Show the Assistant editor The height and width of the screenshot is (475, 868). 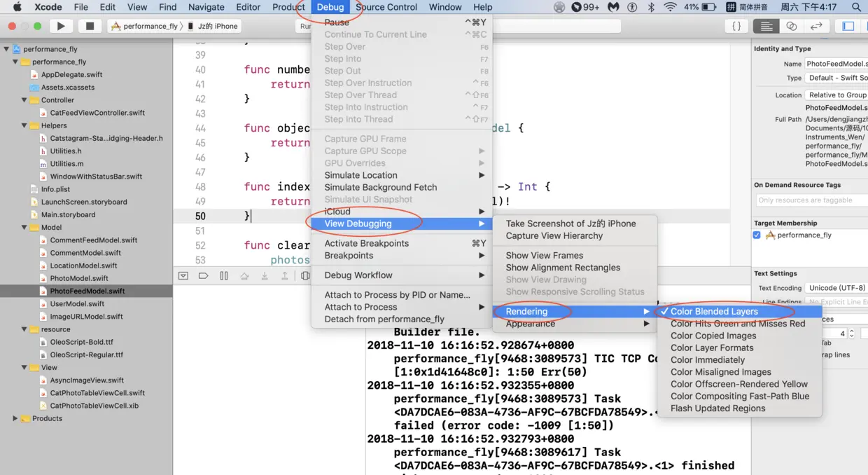click(x=792, y=26)
